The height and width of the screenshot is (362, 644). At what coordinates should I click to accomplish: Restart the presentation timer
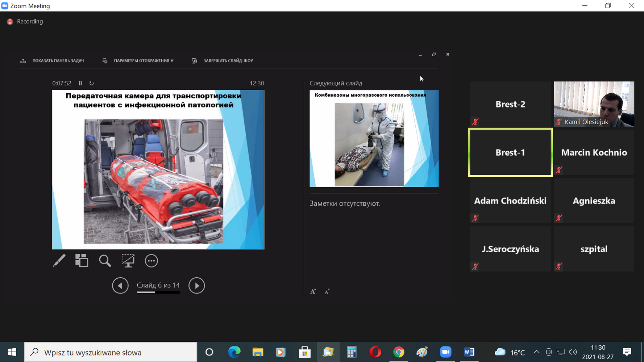(x=92, y=83)
